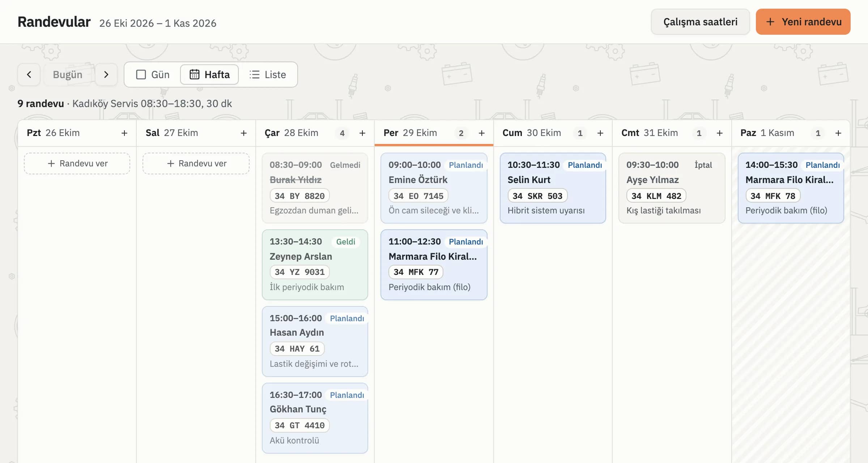Switch to Gün day view
Viewport: 868px width, 463px height.
[x=153, y=75]
